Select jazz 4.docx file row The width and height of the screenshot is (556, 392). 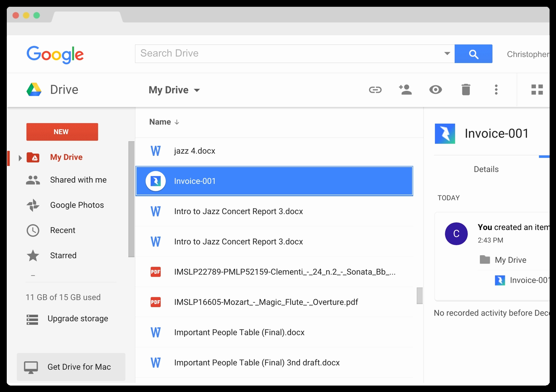274,151
